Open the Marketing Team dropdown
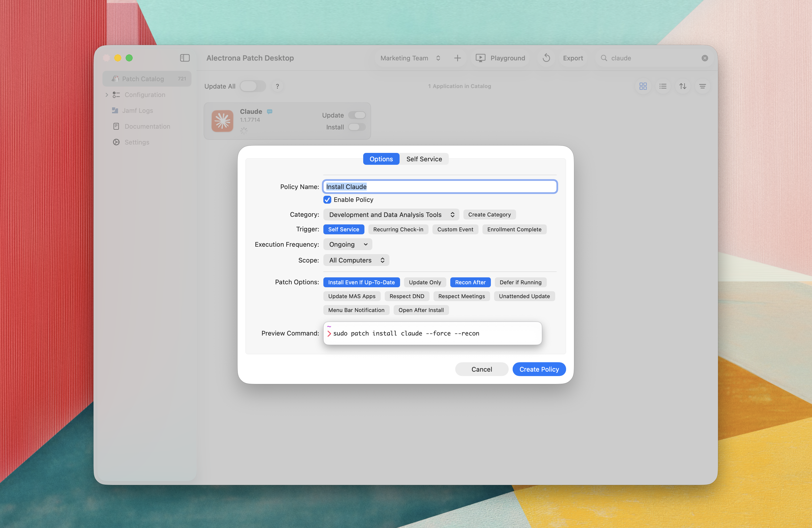812x528 pixels. [x=409, y=58]
